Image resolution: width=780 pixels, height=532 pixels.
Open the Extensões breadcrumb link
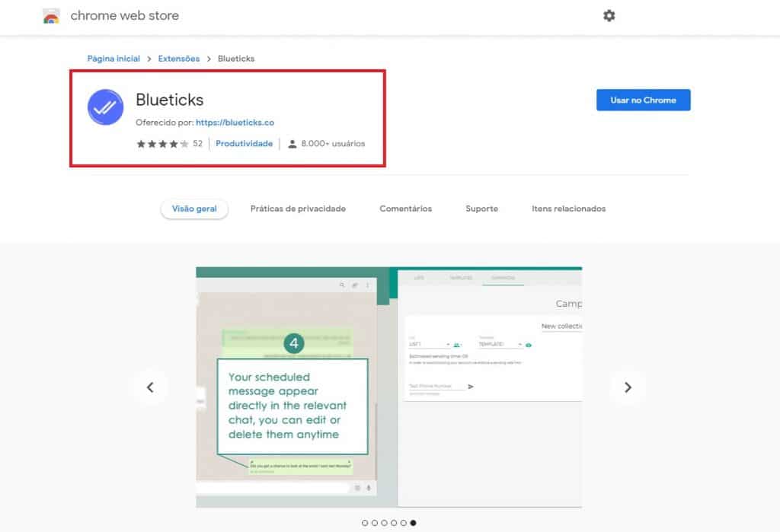point(178,59)
